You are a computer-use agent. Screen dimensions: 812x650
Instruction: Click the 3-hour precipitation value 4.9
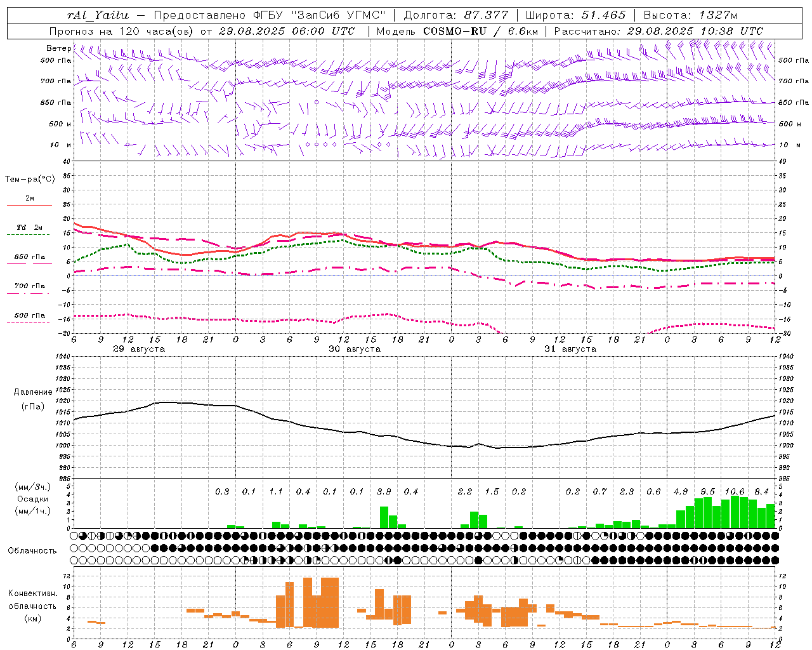(681, 491)
